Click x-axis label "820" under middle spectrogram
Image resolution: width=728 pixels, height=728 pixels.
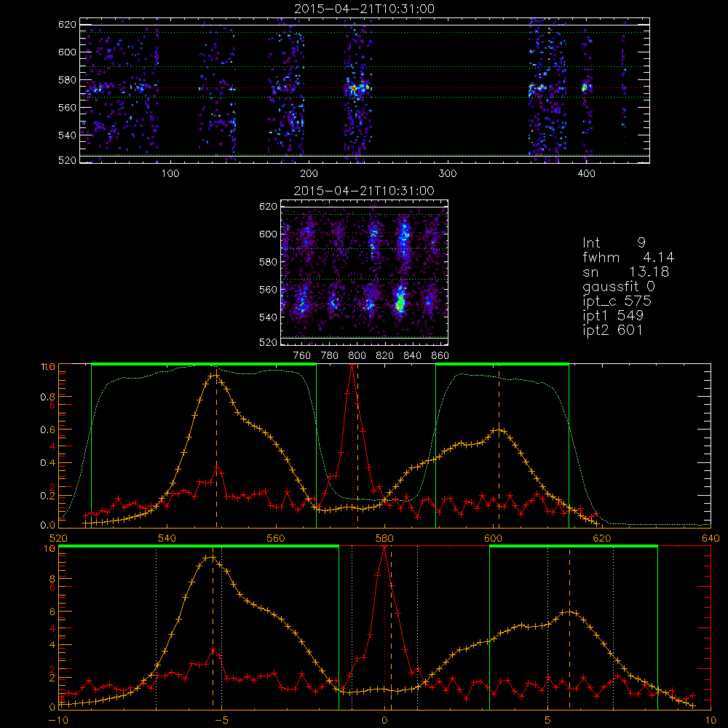pyautogui.click(x=385, y=356)
